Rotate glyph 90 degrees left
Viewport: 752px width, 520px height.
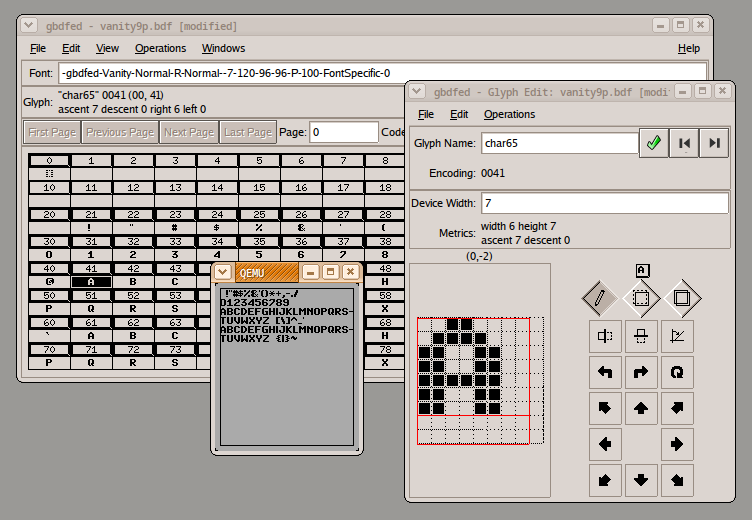click(605, 373)
